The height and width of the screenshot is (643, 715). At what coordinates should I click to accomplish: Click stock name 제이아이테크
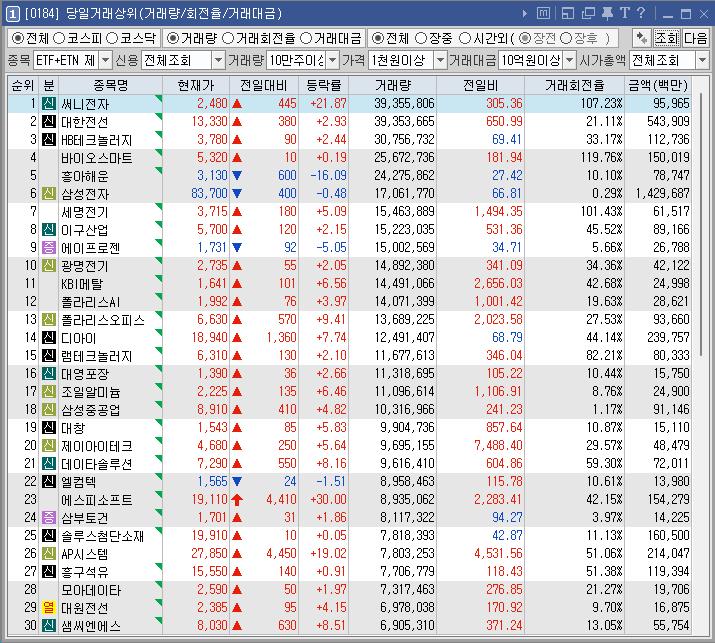point(97,446)
